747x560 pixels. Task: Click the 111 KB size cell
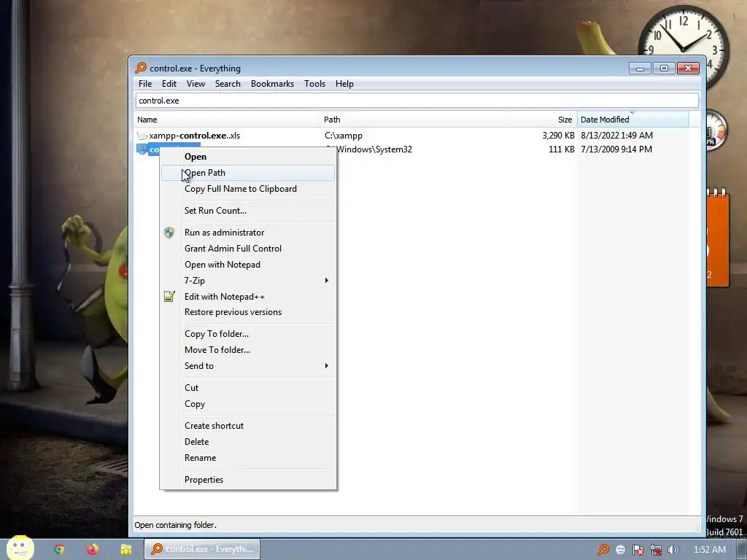(x=561, y=149)
